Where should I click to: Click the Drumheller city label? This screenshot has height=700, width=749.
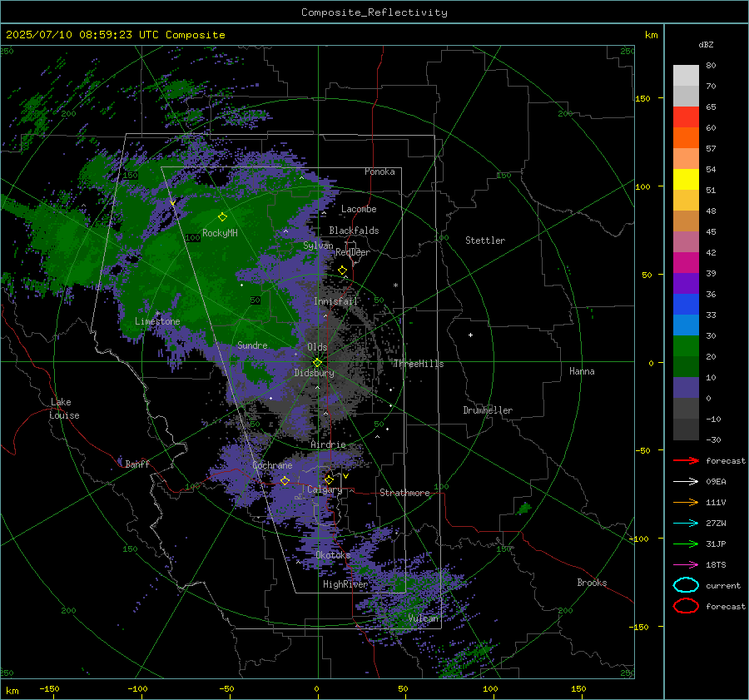click(x=488, y=410)
